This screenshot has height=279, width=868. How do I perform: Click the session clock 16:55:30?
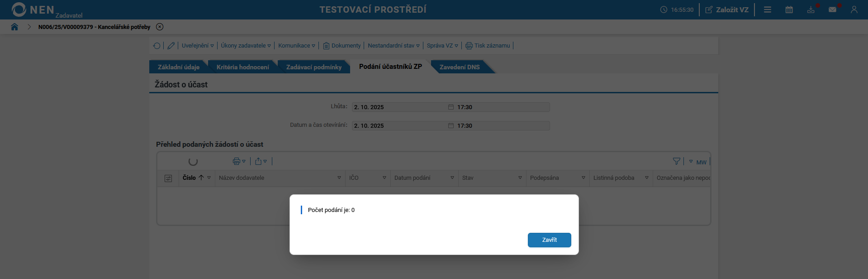point(677,10)
